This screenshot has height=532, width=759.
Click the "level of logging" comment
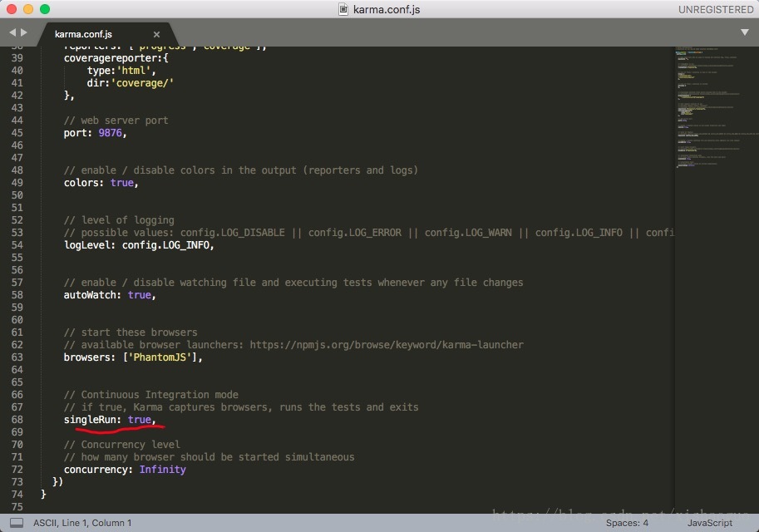(119, 219)
